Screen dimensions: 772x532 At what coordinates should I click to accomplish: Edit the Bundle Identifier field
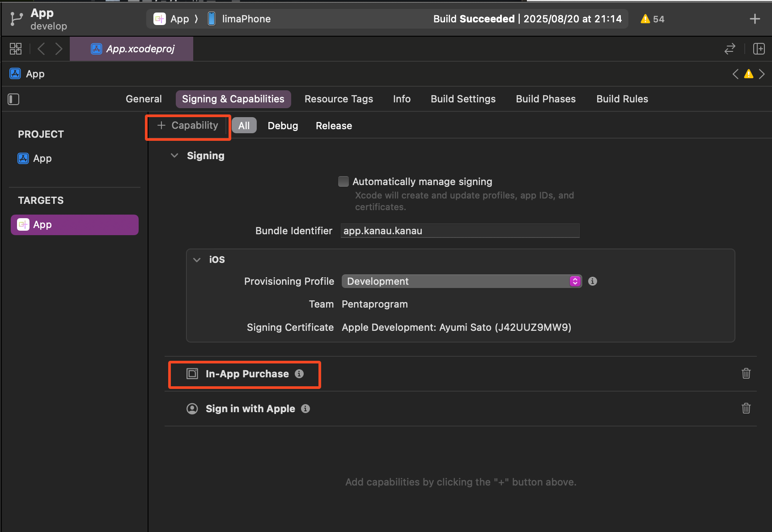tap(460, 231)
